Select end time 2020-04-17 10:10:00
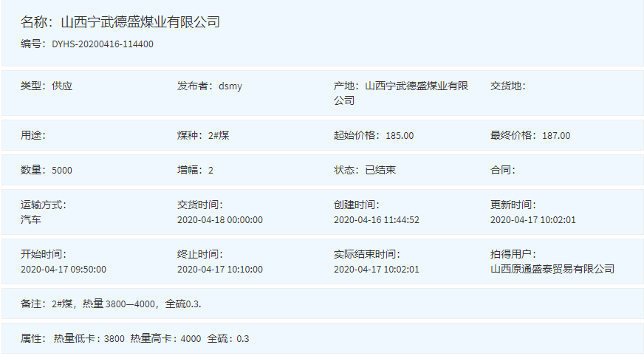This screenshot has width=644, height=356. tap(220, 270)
